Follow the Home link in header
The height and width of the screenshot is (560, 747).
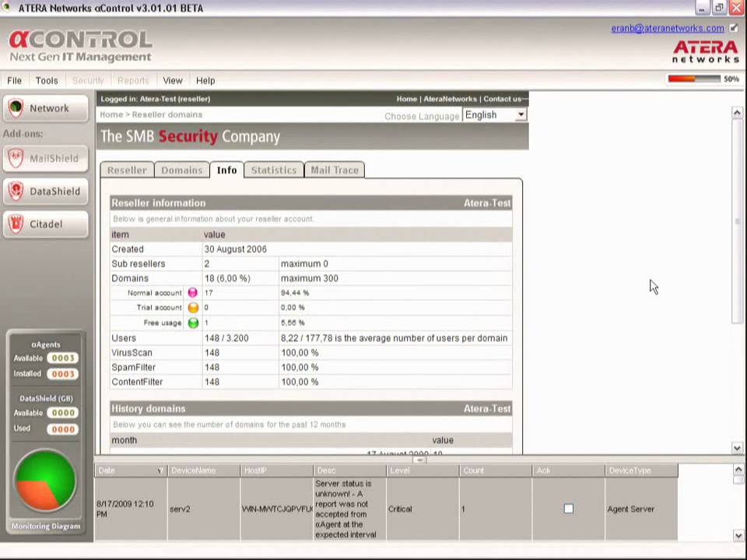406,99
